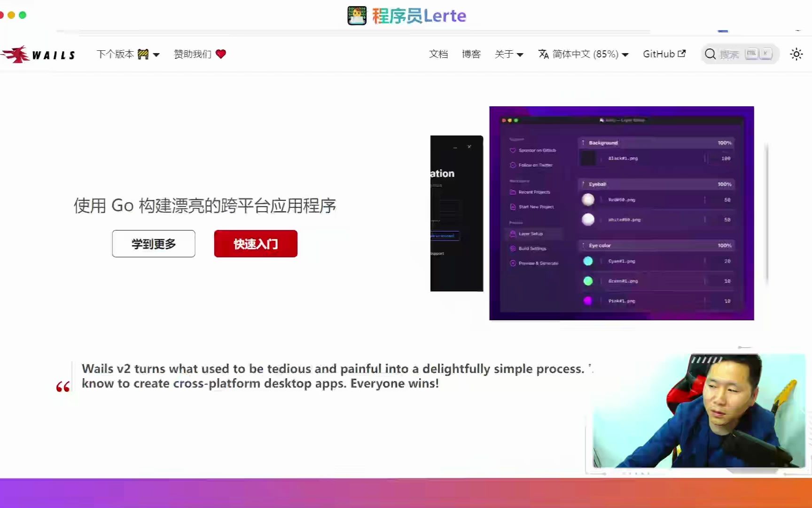Click the heart icon next to 赞助我们
812x508 pixels.
tap(221, 54)
